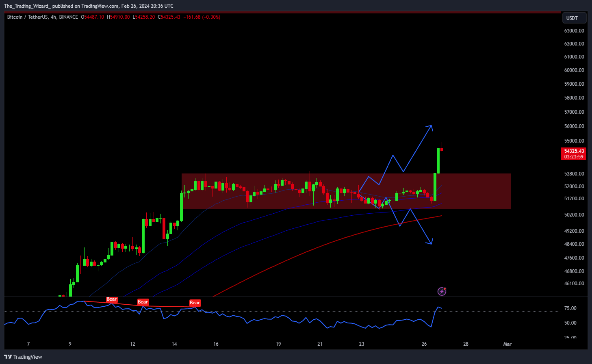The image size is (592, 364).
Task: Click the RSI 75.00 scale label
Action: (570, 308)
